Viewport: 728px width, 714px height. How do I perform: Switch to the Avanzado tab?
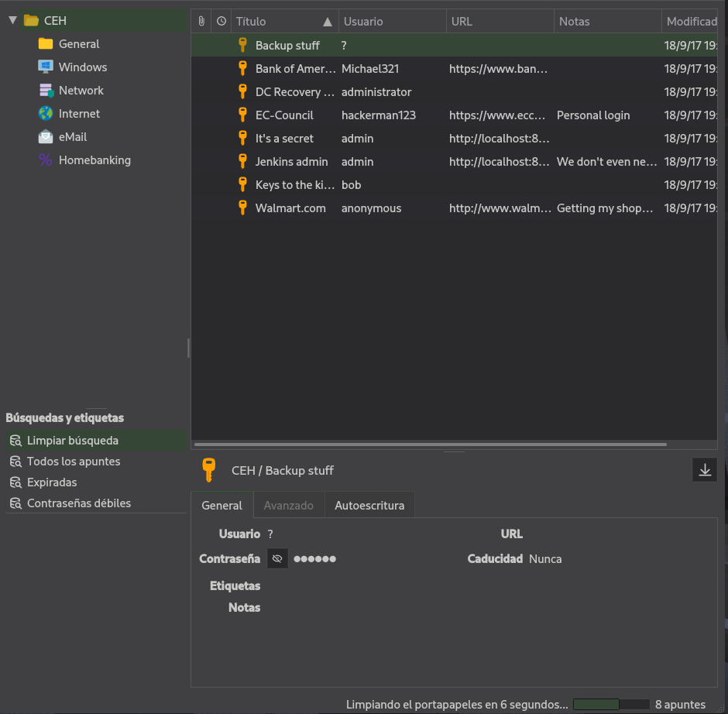(288, 505)
